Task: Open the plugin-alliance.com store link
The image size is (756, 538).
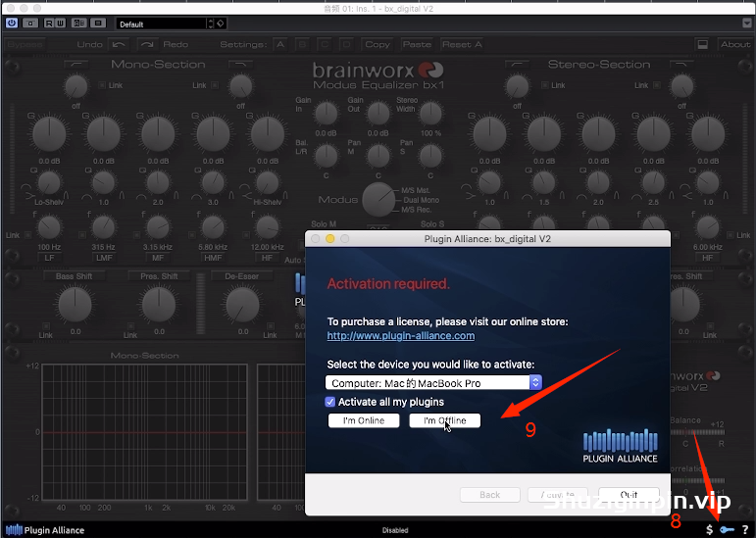Action: [x=401, y=336]
